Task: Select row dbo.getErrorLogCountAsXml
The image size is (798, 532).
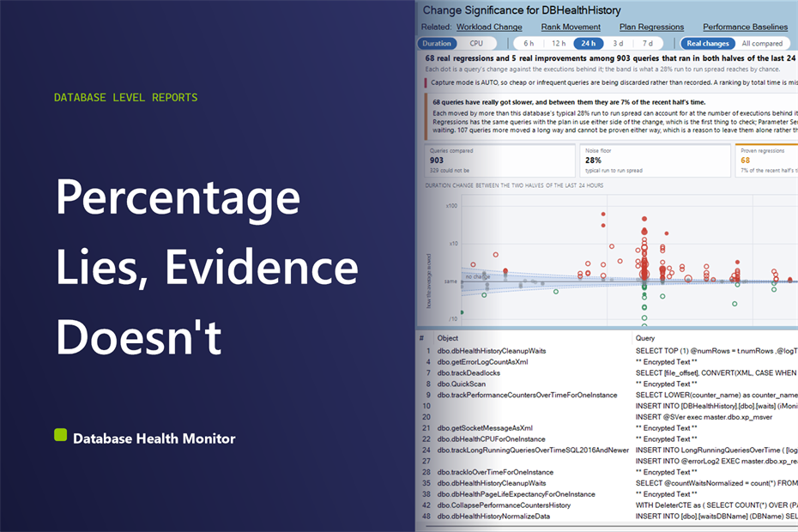Action: tap(608, 362)
